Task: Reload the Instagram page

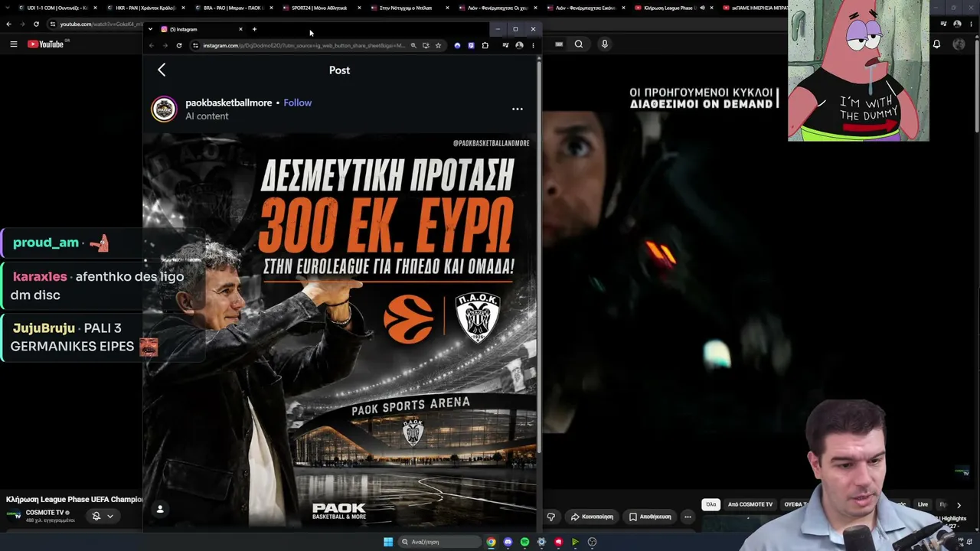Action: [179, 45]
